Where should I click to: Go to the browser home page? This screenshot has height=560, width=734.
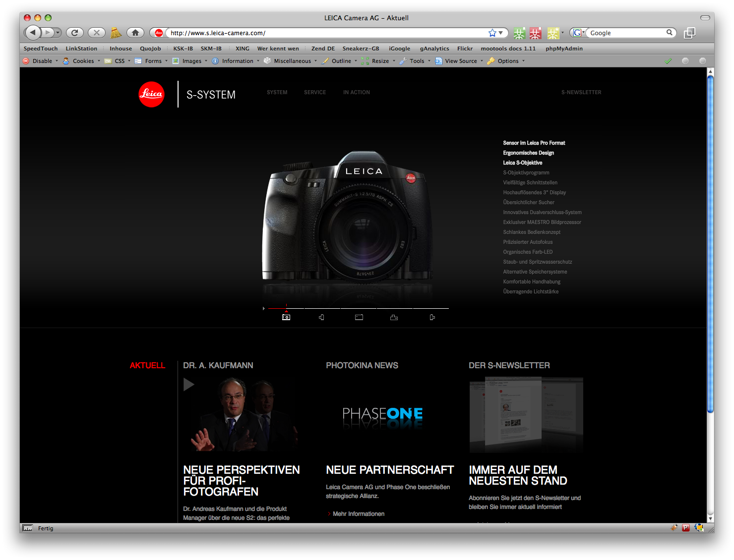pyautogui.click(x=135, y=33)
